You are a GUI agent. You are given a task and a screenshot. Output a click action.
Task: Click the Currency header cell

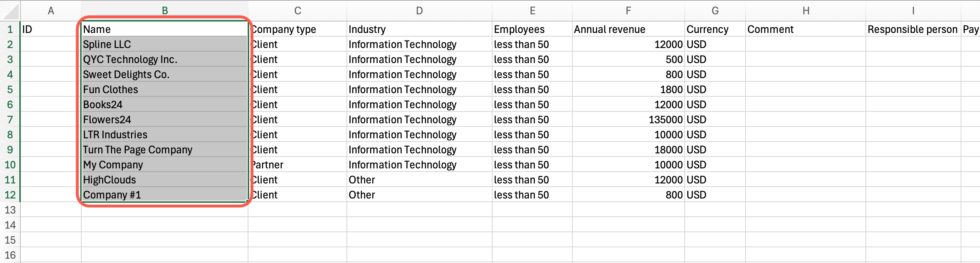pos(715,29)
